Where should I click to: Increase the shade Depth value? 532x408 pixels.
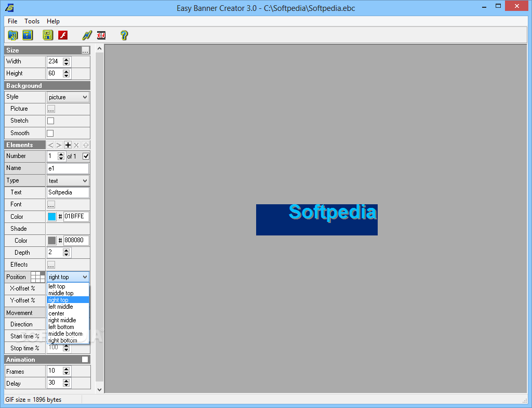point(66,251)
